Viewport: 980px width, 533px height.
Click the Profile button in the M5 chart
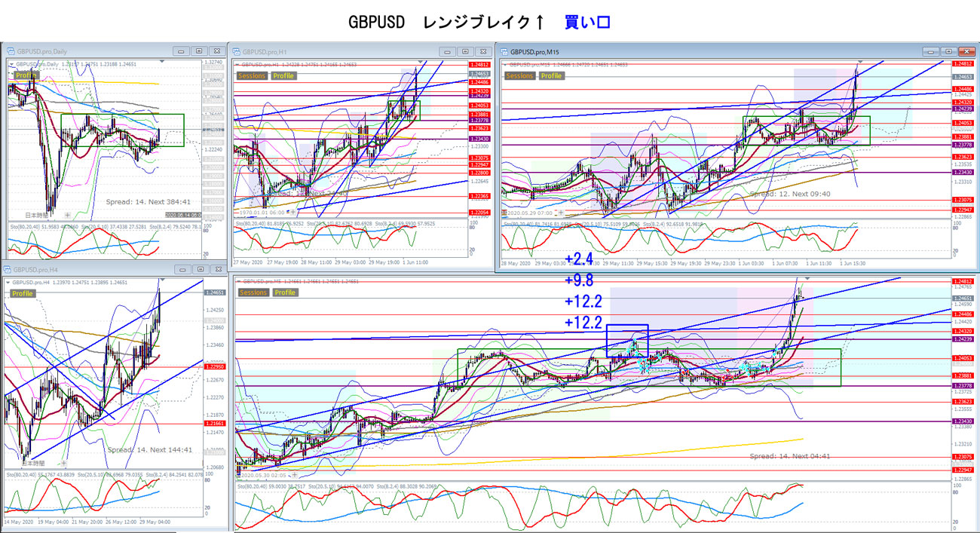pyautogui.click(x=285, y=293)
